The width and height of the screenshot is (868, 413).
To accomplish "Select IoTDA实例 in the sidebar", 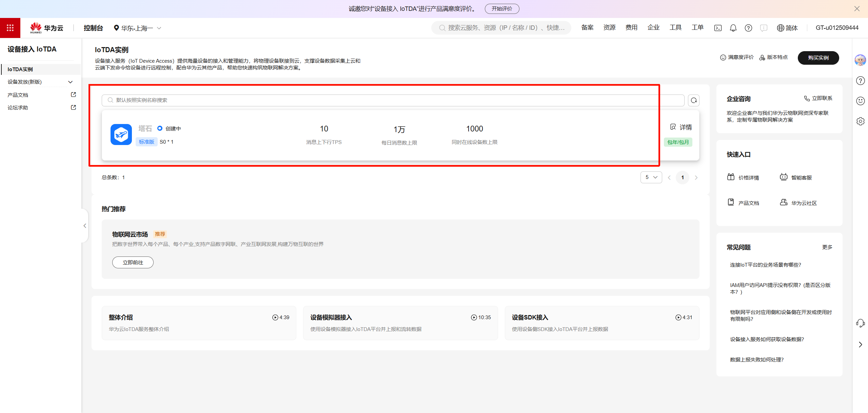I will point(40,69).
